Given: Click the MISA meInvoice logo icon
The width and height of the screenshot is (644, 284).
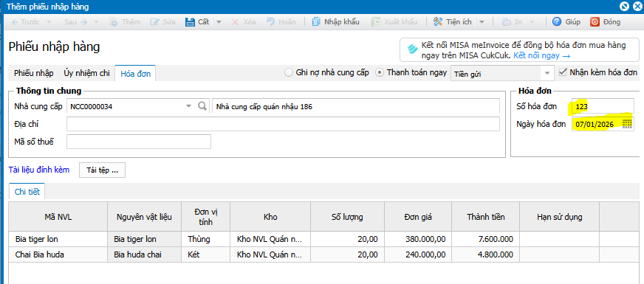Looking at the screenshot, I should pos(412,49).
